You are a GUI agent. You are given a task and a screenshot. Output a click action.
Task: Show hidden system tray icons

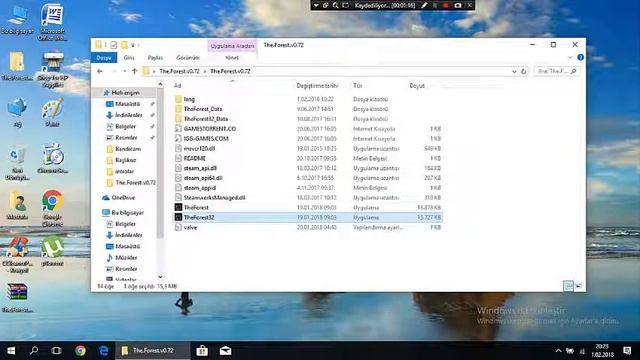(558, 351)
